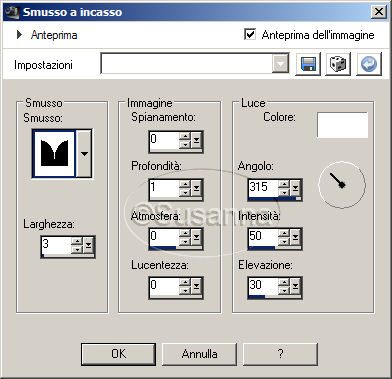Click the randomize parameters dice icon
Viewport: 392px width, 379px height.
(338, 64)
